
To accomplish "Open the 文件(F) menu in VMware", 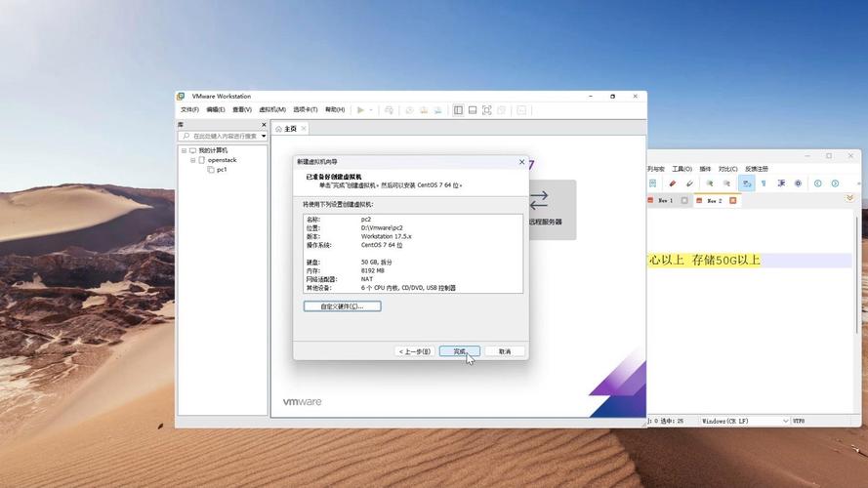I will click(x=189, y=109).
